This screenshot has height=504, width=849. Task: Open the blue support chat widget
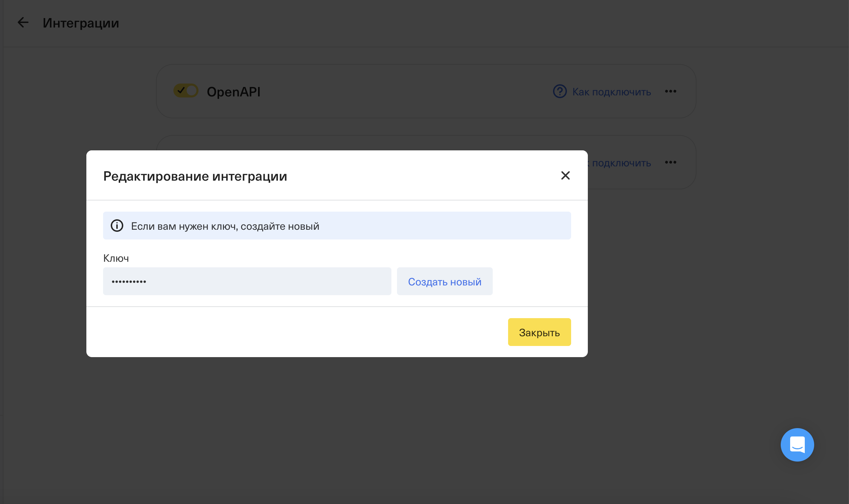(797, 444)
